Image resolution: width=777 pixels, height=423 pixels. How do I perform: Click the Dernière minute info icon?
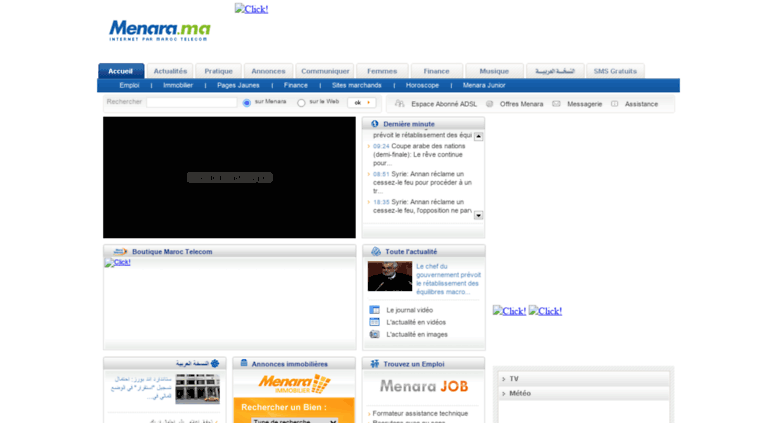pyautogui.click(x=375, y=124)
